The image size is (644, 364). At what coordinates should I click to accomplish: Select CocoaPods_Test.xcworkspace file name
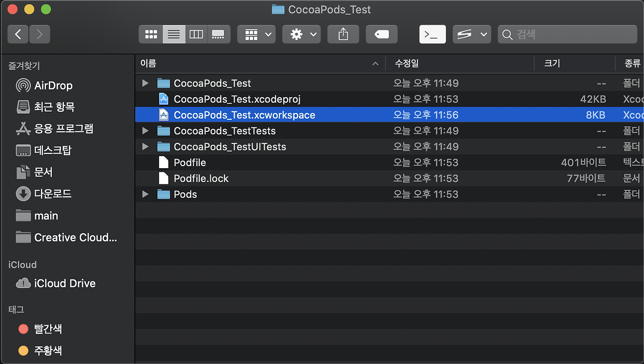coord(245,115)
